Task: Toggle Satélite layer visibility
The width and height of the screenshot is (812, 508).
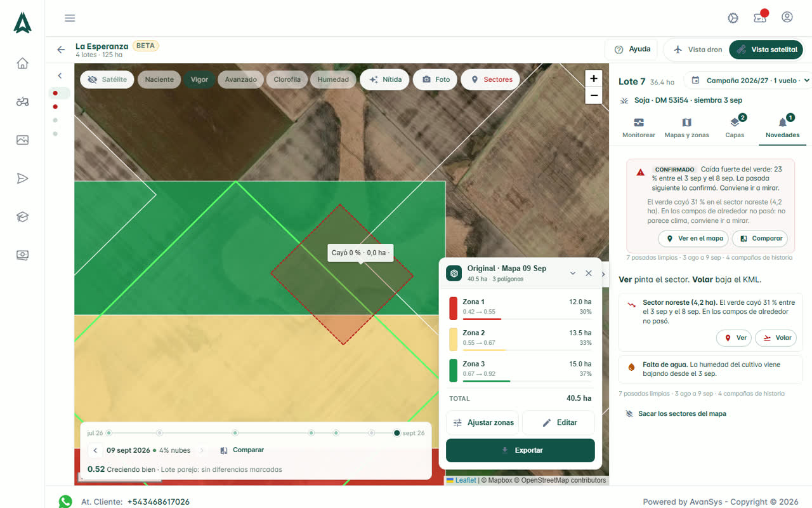Action: pos(107,79)
